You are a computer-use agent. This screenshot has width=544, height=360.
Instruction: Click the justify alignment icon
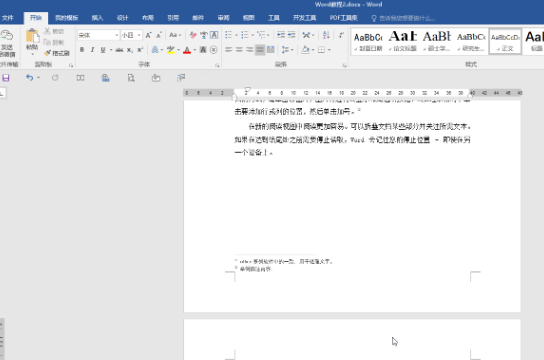click(x=260, y=50)
